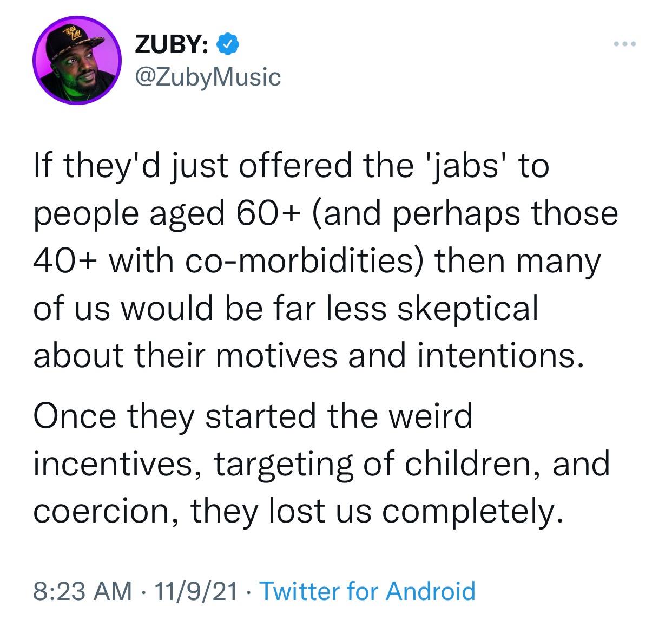Click the 11/9/21 date
Viewport: 672px width, 620px height.
(195, 591)
